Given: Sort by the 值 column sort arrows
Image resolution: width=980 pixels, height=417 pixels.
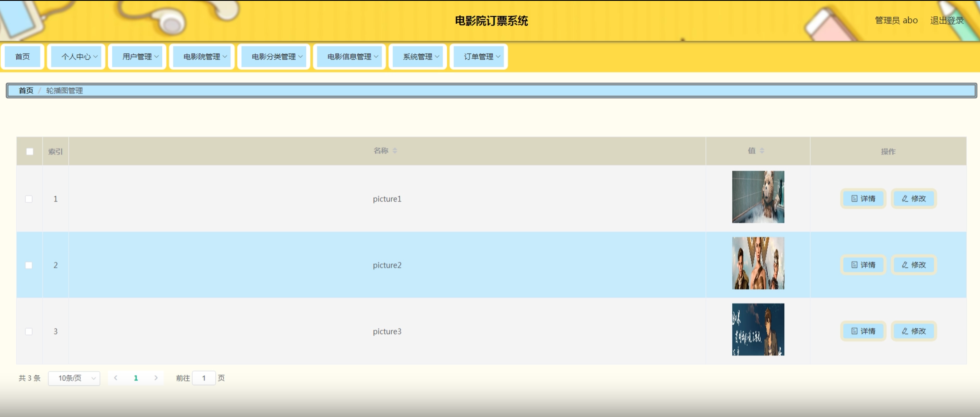Looking at the screenshot, I should click(x=762, y=151).
